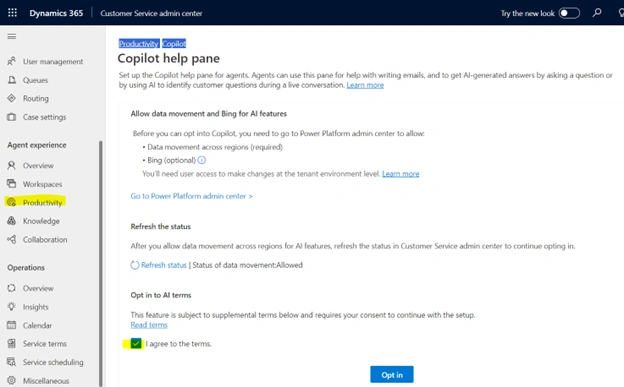Click the Opt in button

click(x=392, y=375)
